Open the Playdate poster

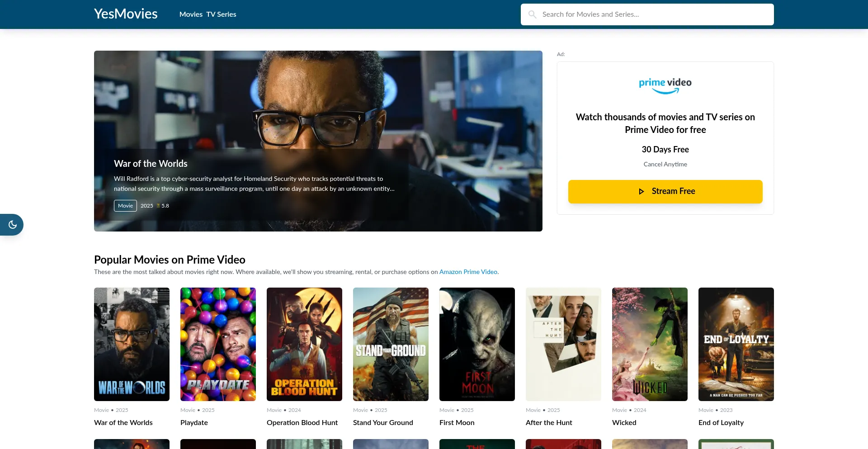[218, 344]
